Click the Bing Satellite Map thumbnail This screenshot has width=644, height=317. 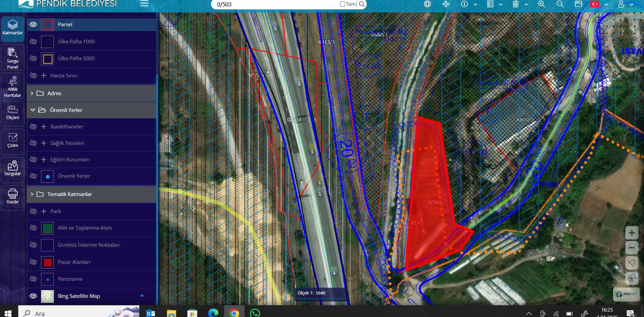pyautogui.click(x=47, y=296)
